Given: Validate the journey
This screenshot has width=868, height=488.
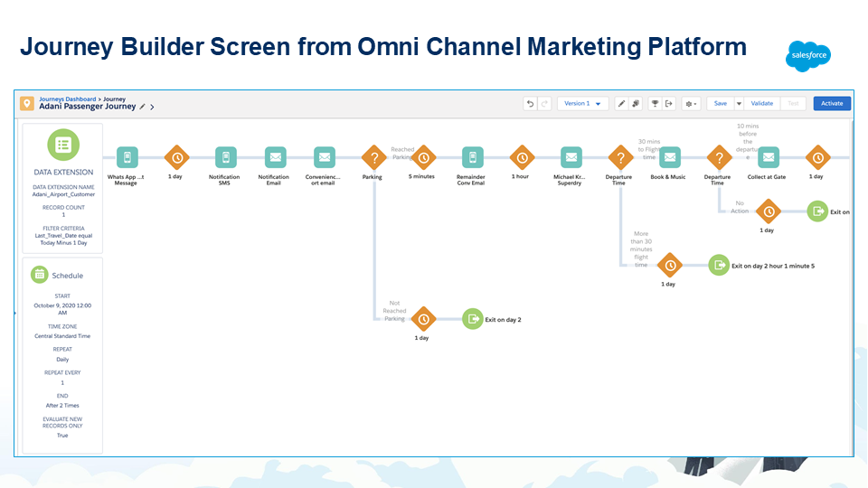Looking at the screenshot, I should pos(761,103).
